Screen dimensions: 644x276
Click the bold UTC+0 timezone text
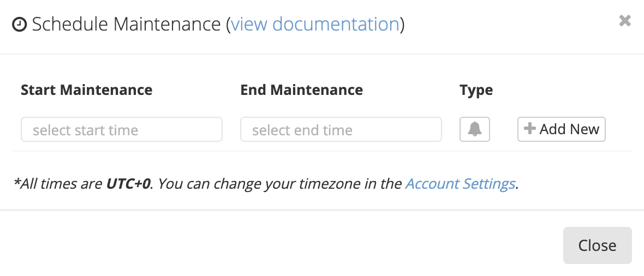pyautogui.click(x=128, y=184)
